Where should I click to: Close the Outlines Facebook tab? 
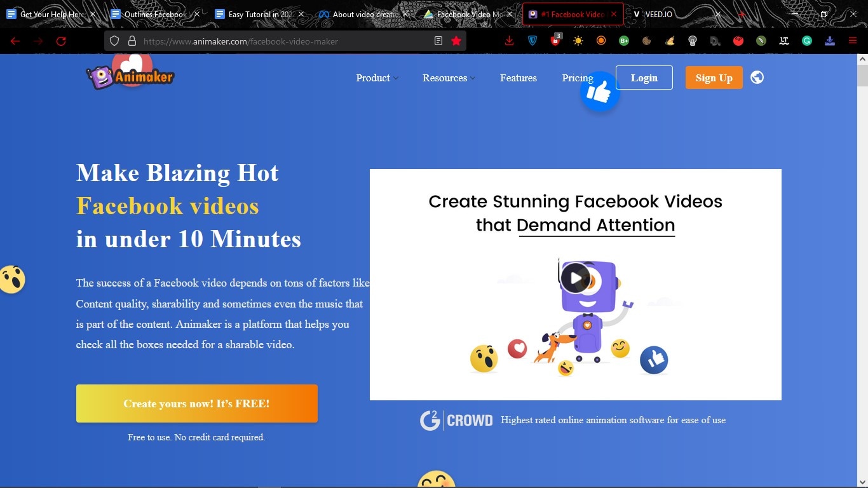click(197, 14)
